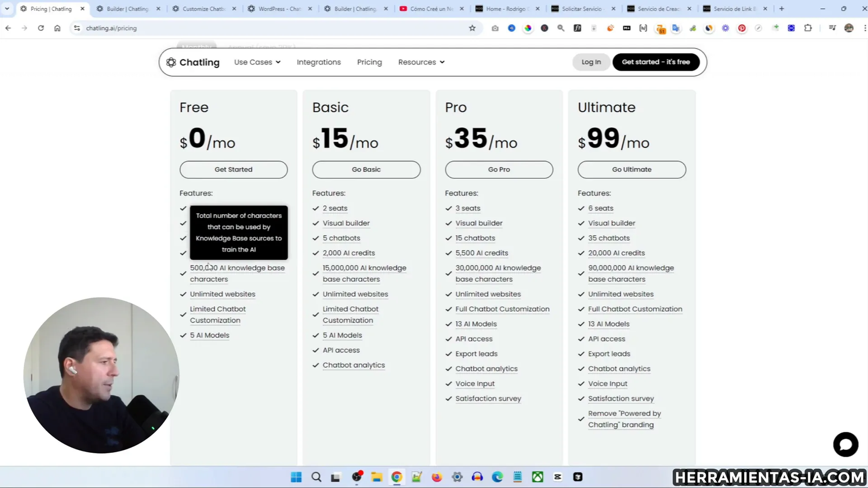Click the Get started - it's free button
Screen dimensions: 868x488
point(656,62)
